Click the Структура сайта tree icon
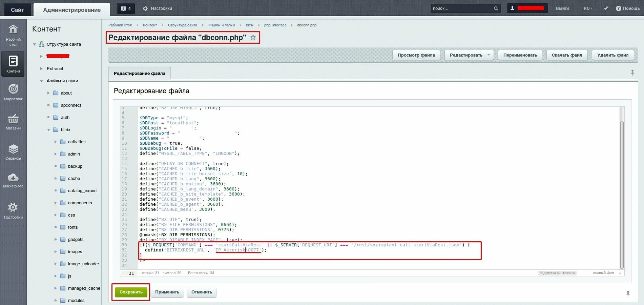Image resolution: width=644 pixels, height=305 pixels. pos(42,44)
